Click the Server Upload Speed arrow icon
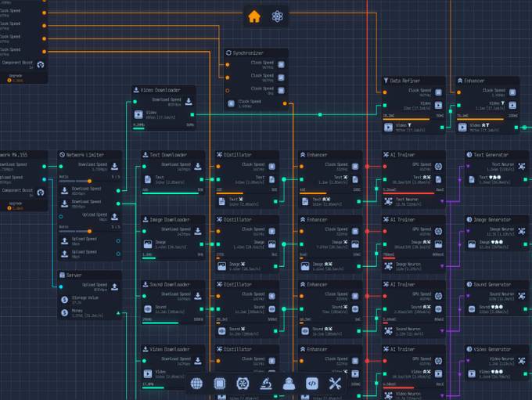Image resolution: width=532 pixels, height=400 pixels. (115, 286)
